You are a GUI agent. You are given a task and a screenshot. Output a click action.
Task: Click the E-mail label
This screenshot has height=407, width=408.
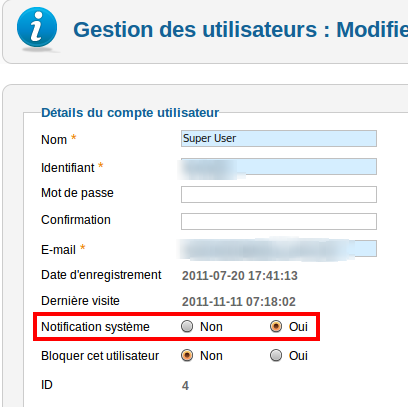58,250
